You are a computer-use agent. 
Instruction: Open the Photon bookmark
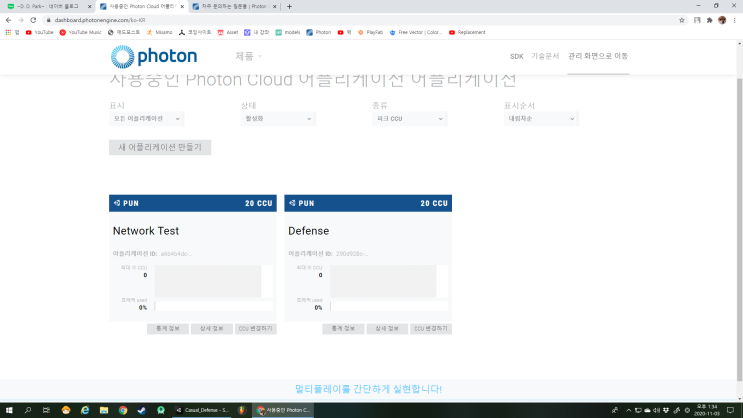(x=318, y=32)
